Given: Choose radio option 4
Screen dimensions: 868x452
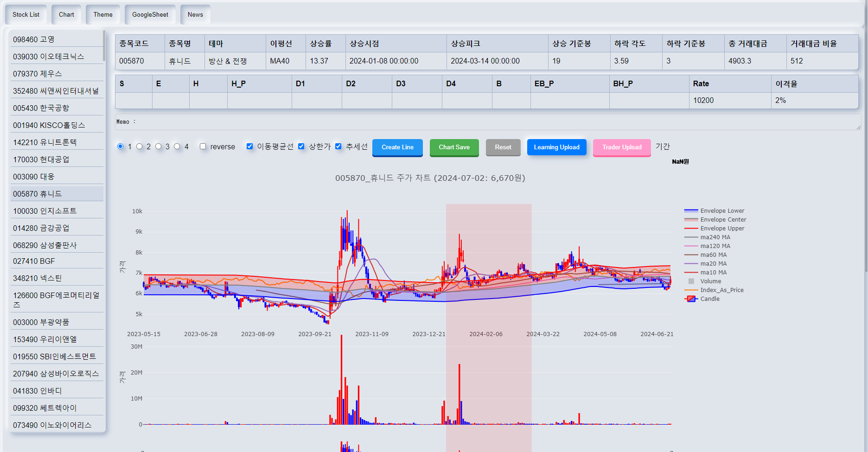Looking at the screenshot, I should tap(177, 146).
